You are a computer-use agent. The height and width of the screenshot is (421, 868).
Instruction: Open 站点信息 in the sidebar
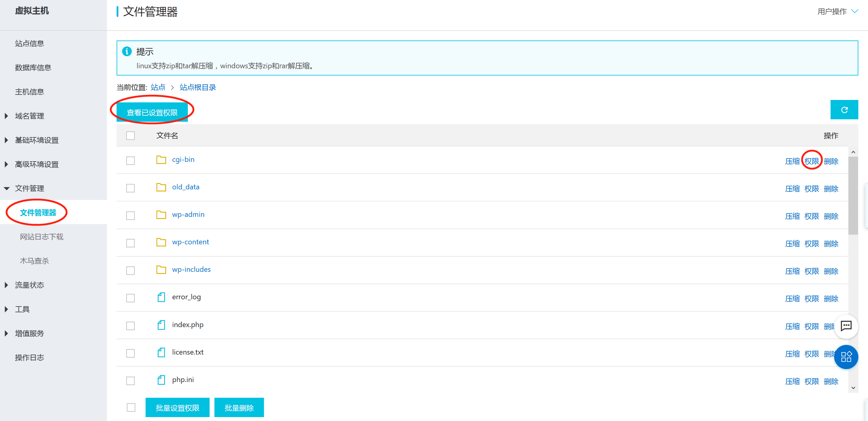click(x=29, y=43)
